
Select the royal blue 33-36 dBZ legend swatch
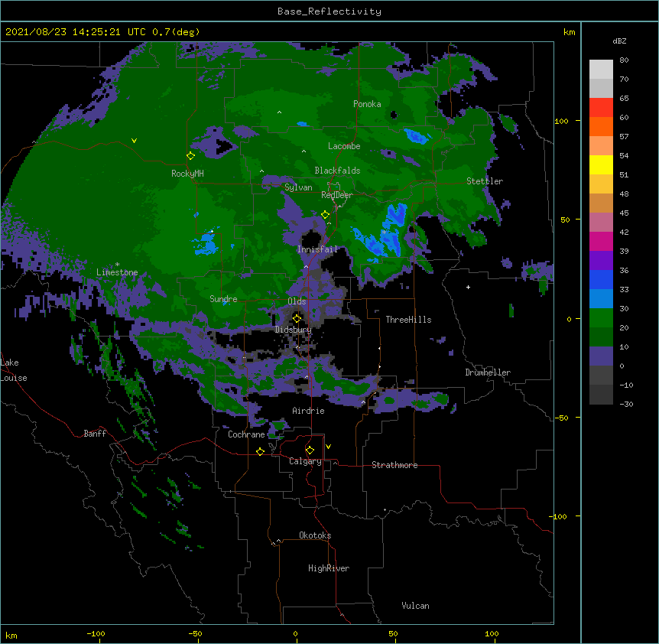click(x=601, y=279)
